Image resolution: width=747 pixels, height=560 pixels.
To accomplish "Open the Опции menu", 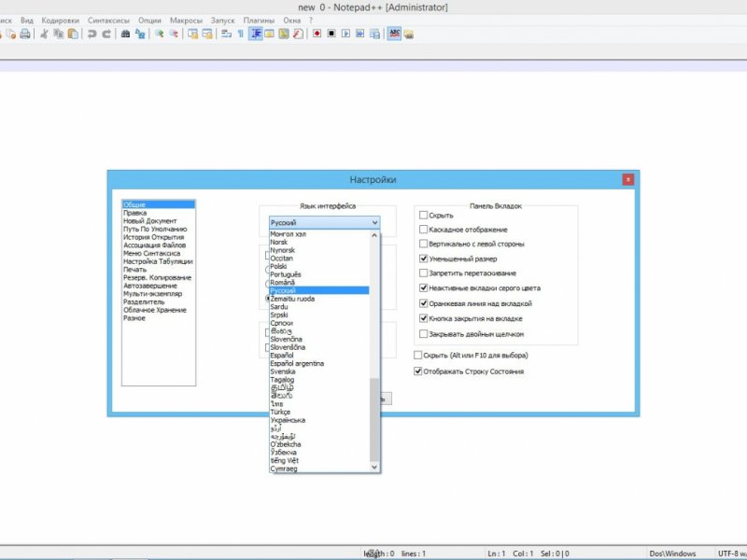I will point(149,21).
